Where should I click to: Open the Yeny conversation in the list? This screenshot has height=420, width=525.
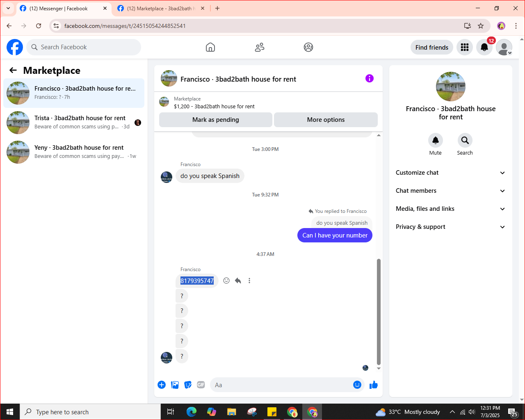(x=74, y=152)
